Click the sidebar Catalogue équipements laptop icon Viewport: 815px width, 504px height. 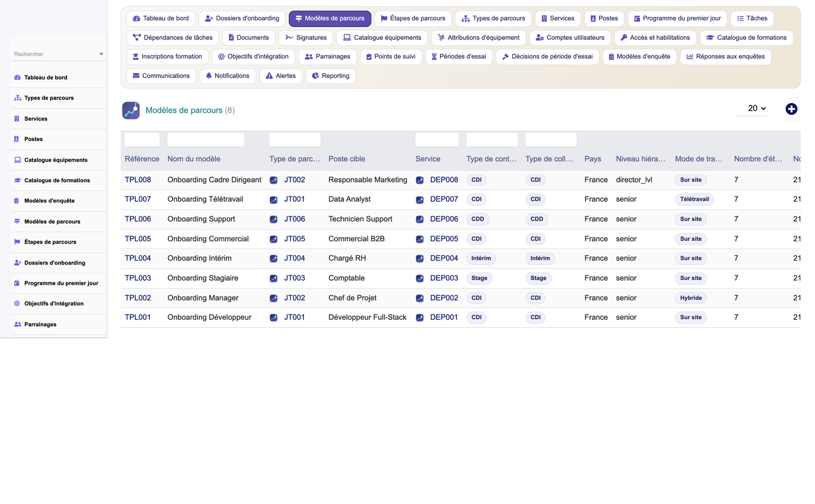pos(17,160)
